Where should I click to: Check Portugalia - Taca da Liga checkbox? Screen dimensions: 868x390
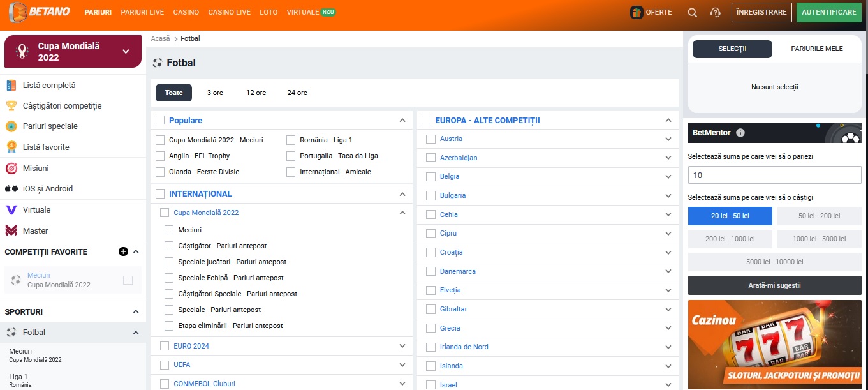click(291, 156)
